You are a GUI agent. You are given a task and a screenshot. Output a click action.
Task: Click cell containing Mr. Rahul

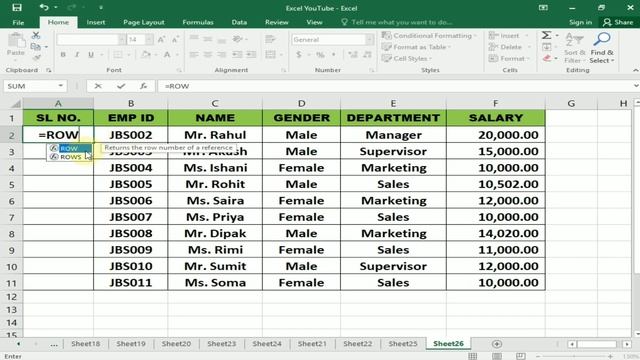(x=215, y=135)
